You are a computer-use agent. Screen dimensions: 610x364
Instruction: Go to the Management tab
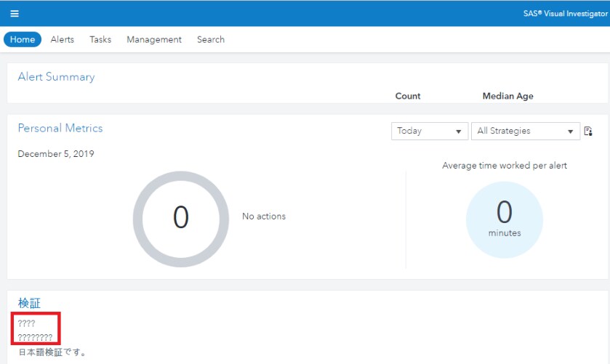tap(154, 39)
